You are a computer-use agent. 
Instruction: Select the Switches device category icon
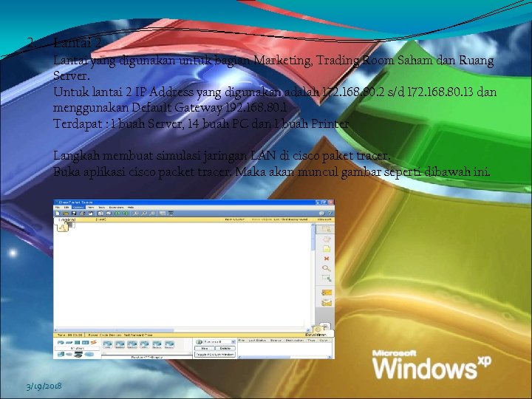tap(69, 343)
